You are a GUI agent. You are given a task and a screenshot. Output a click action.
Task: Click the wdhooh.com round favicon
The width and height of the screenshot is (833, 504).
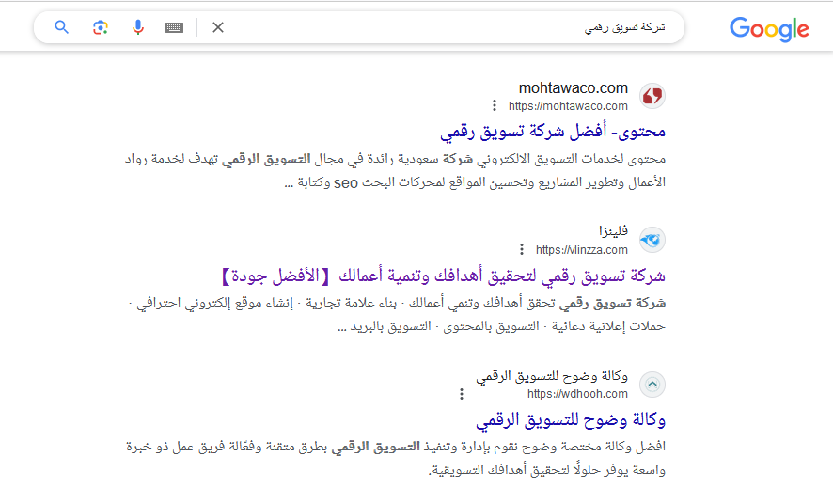click(x=652, y=385)
